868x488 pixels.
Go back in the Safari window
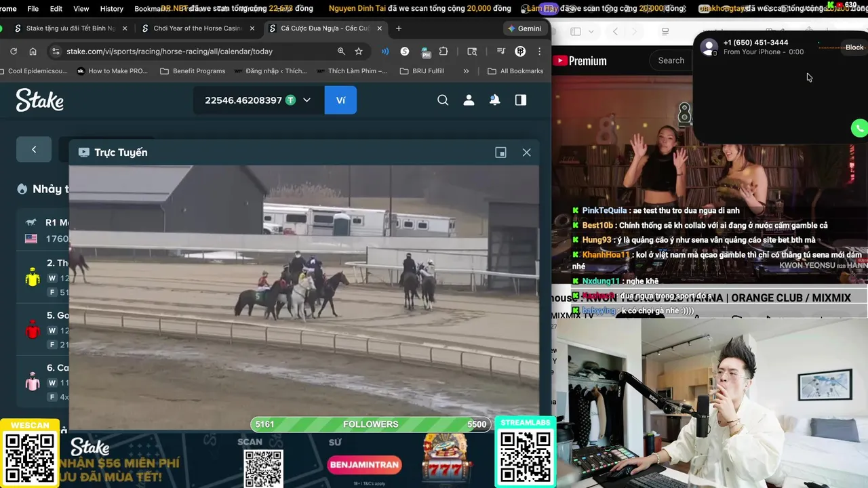point(615,32)
